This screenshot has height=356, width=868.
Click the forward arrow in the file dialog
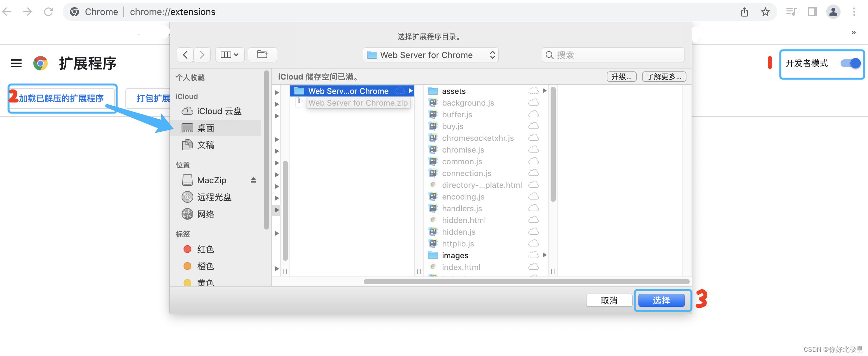202,54
